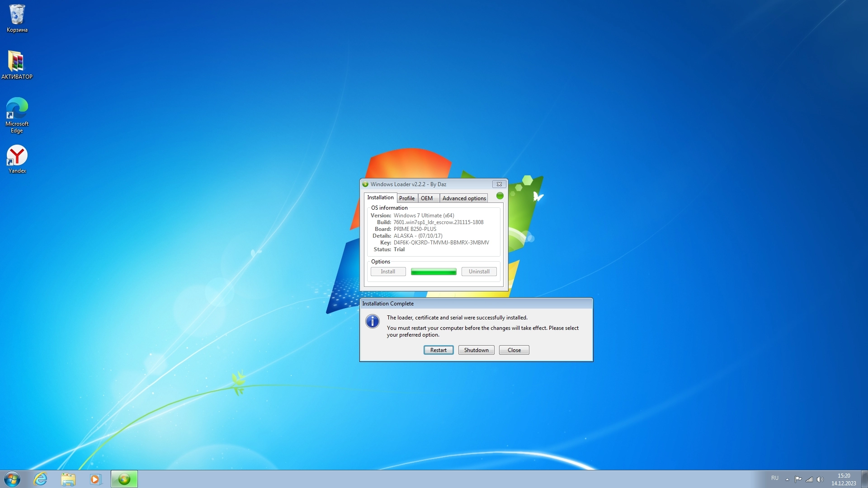Open Windows Explorer from the taskbar
Viewport: 868px width, 488px height.
coord(68,479)
